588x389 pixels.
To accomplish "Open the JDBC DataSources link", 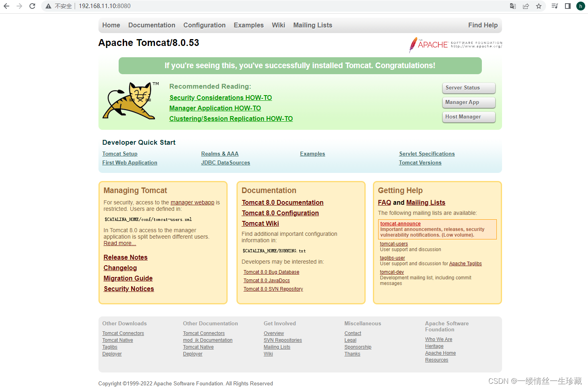I will tap(225, 162).
